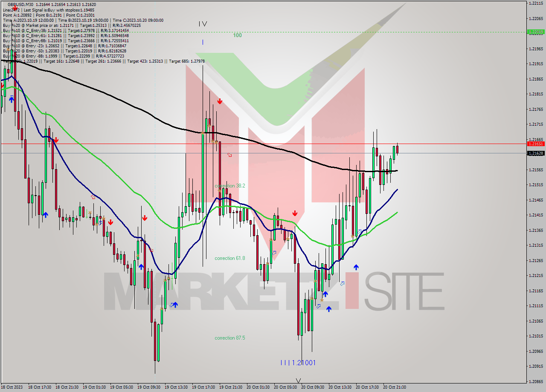Click the '18 Oct 17:30' time axis label
The height and width of the screenshot is (392, 546).
pos(40,387)
